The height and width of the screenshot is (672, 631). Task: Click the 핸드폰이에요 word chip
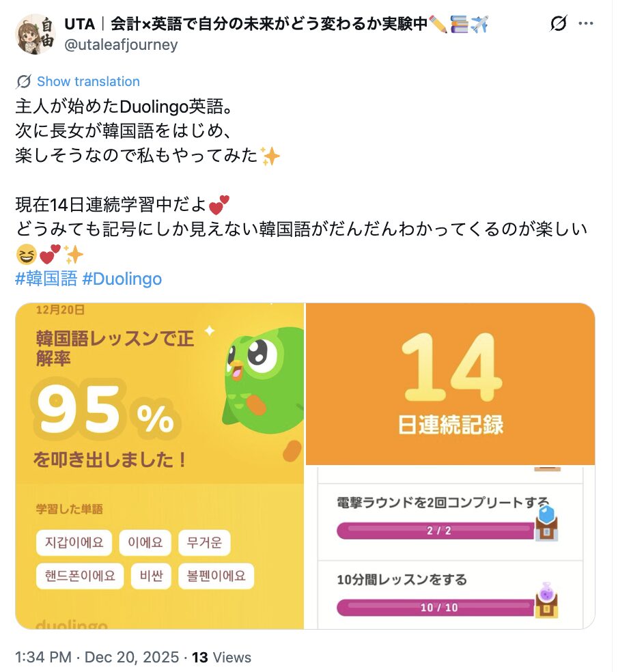[x=80, y=576]
